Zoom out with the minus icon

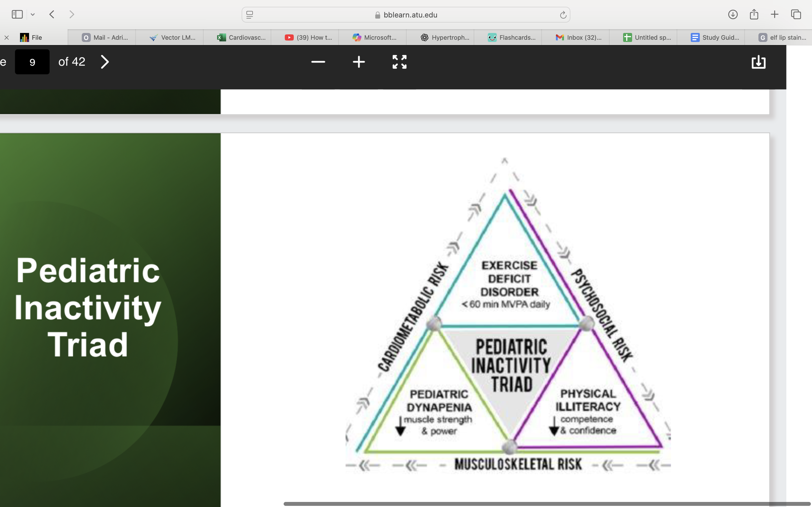[318, 62]
